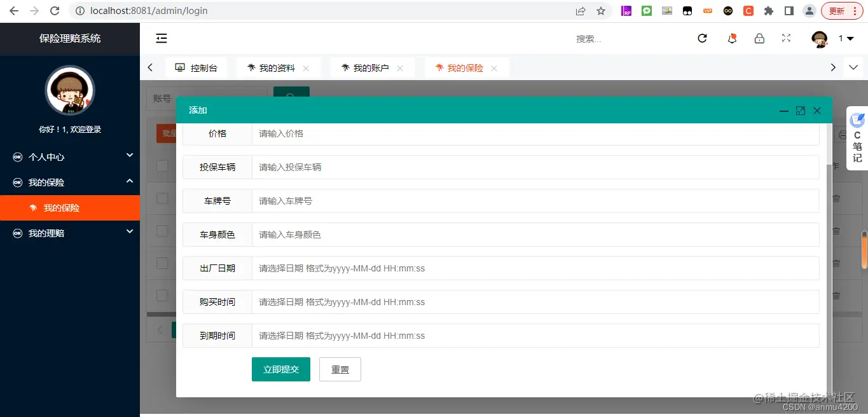Open the 到期时间 date picker field
Image resolution: width=868 pixels, height=417 pixels.
click(x=535, y=336)
